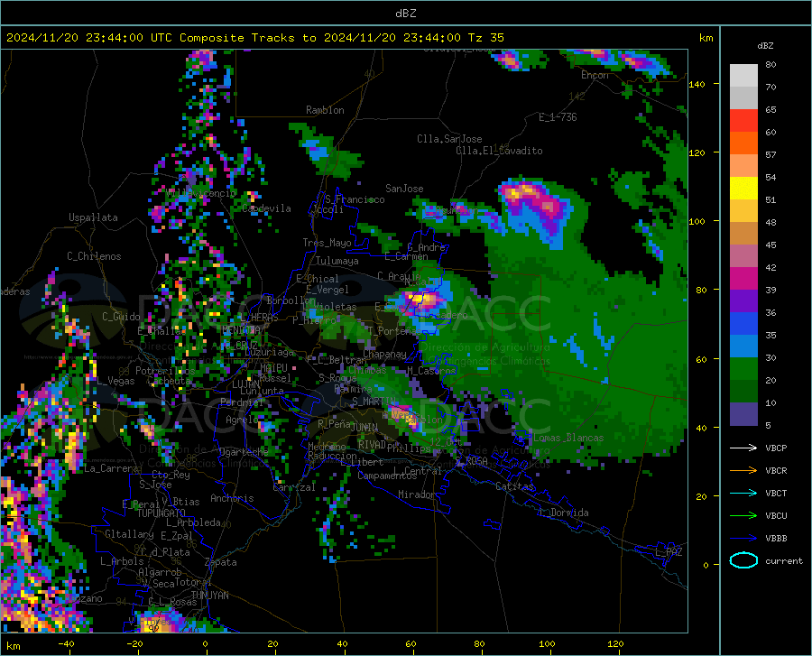Click the Uspallata map label
This screenshot has height=656, width=812.
[x=93, y=217]
